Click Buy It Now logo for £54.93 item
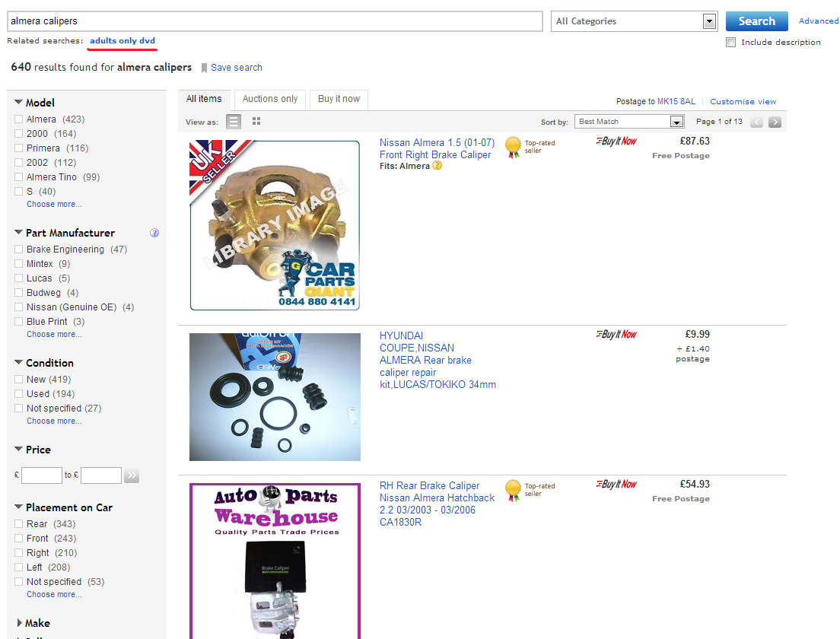The width and height of the screenshot is (840, 639). (x=616, y=485)
